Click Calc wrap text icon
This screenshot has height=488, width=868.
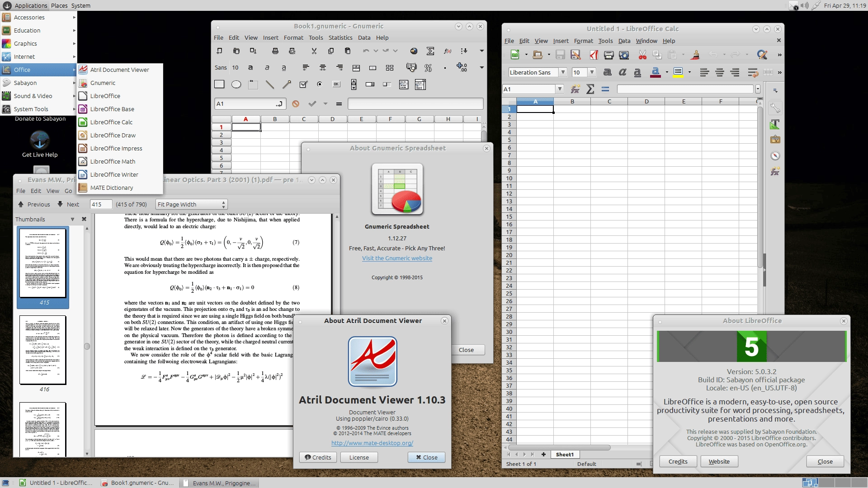(x=753, y=72)
